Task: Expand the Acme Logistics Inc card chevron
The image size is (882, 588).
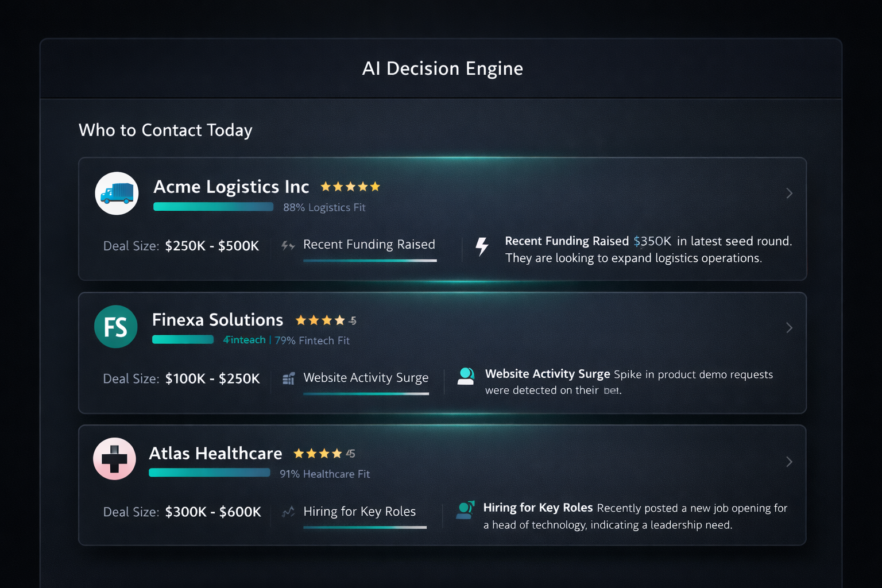Action: [x=789, y=194]
